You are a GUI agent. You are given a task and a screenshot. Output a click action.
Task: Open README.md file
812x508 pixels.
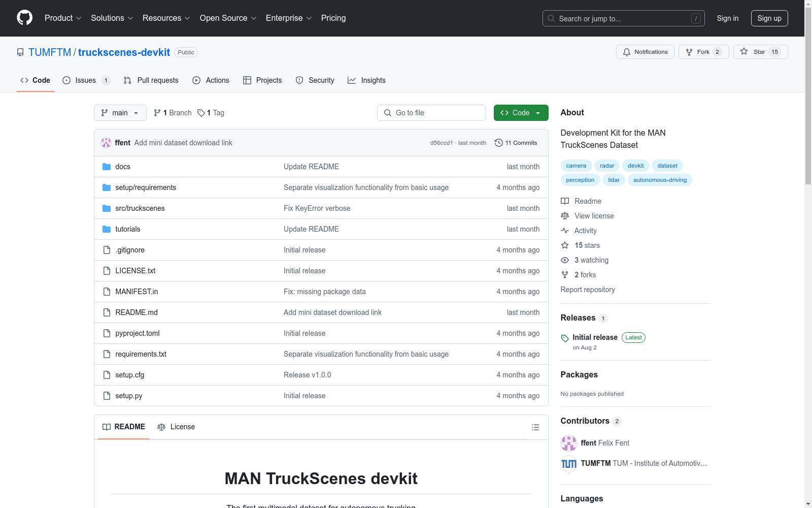137,312
